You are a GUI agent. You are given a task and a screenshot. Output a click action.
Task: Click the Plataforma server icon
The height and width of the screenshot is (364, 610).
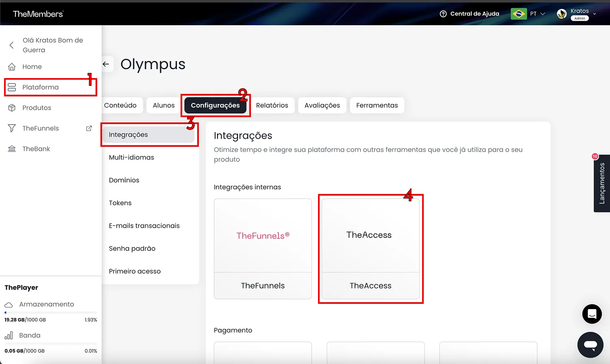pos(12,87)
